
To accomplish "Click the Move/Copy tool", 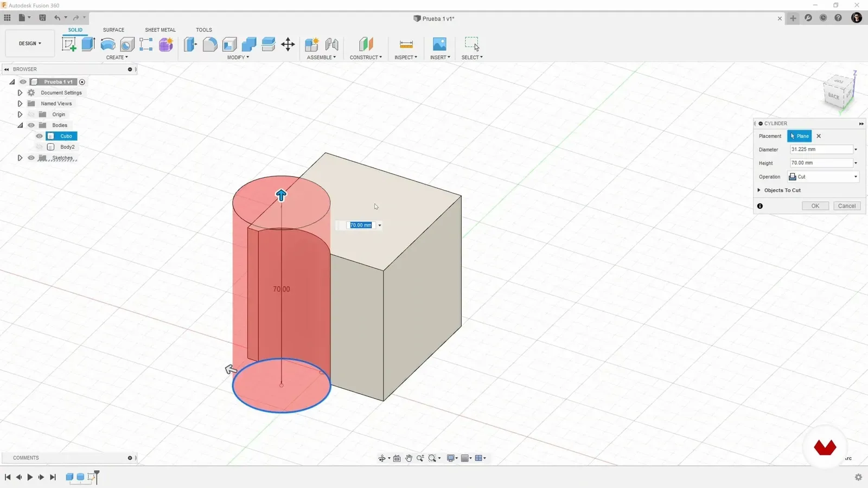I will point(288,44).
